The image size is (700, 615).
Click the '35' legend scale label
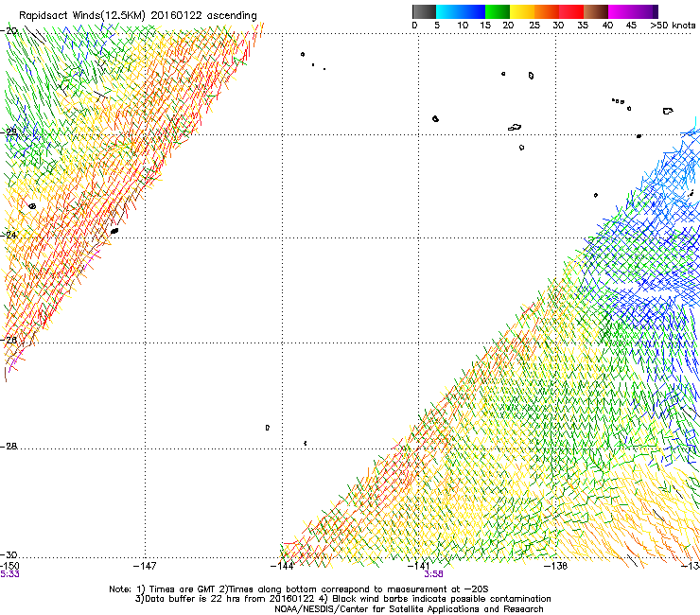[x=583, y=26]
